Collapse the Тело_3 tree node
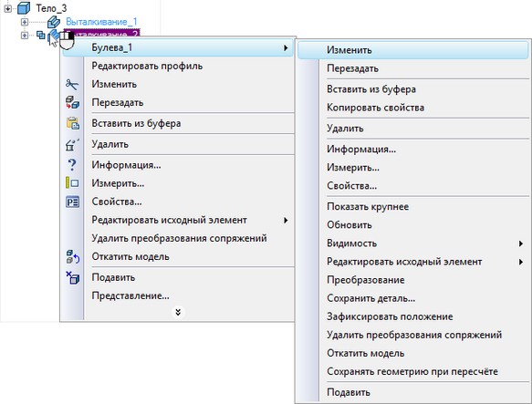Screen dimensions: 532x404 point(7,8)
